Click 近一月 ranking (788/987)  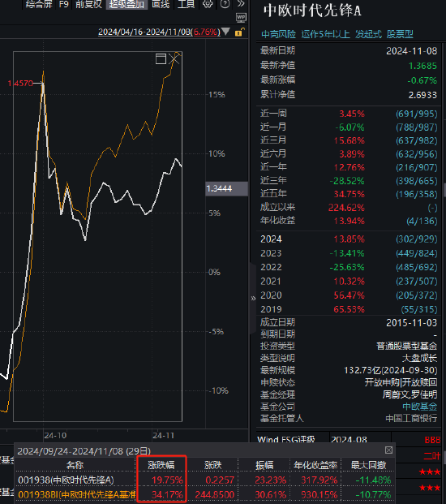coord(417,127)
